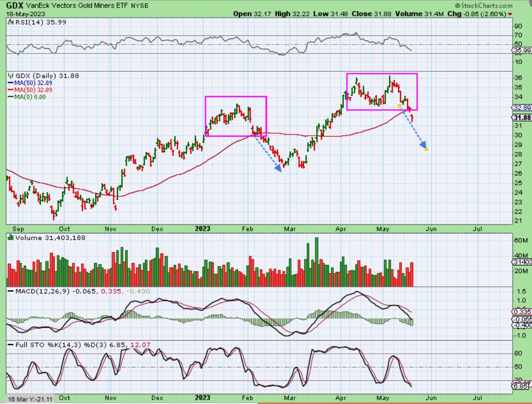Click the 30 label on the price axis
This screenshot has height=404, width=532.
518,135
